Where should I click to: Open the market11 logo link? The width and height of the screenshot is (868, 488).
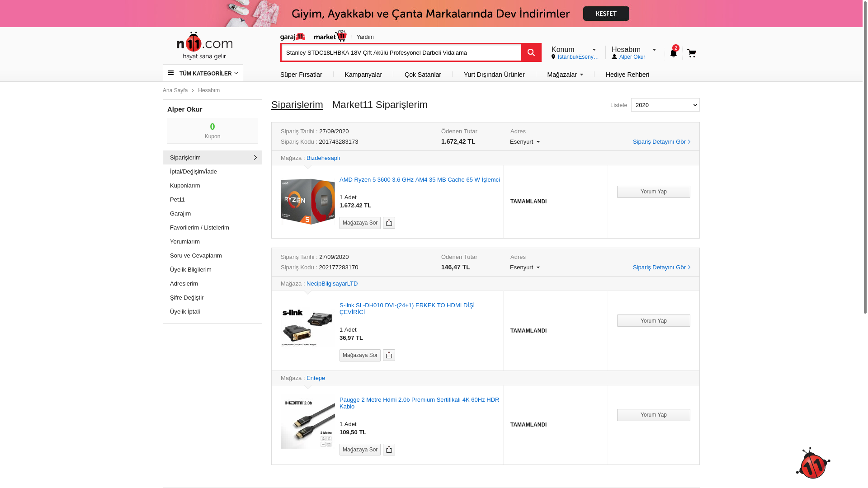[x=330, y=36]
